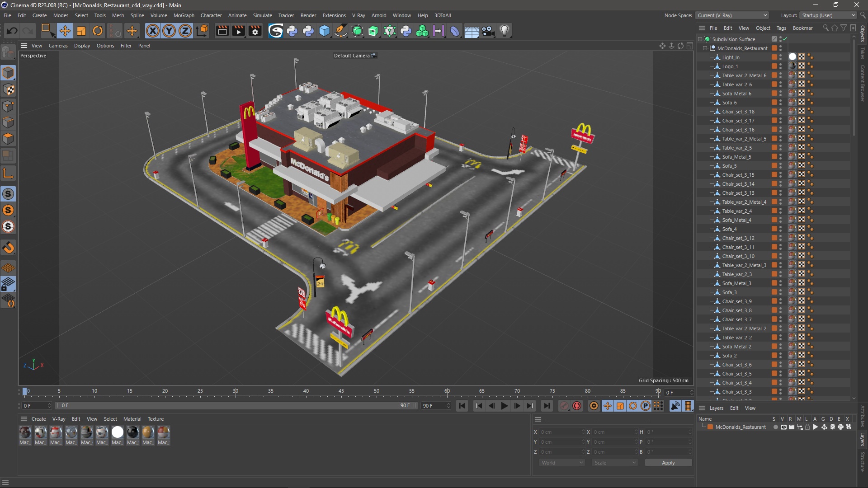Open the Simulate menu

point(262,15)
